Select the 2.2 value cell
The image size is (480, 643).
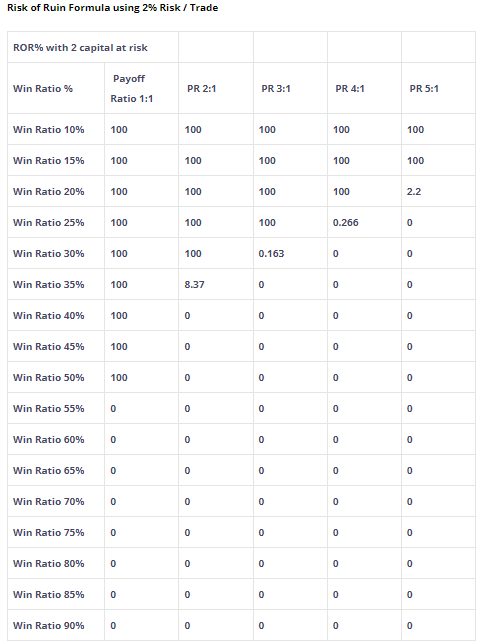(x=438, y=192)
